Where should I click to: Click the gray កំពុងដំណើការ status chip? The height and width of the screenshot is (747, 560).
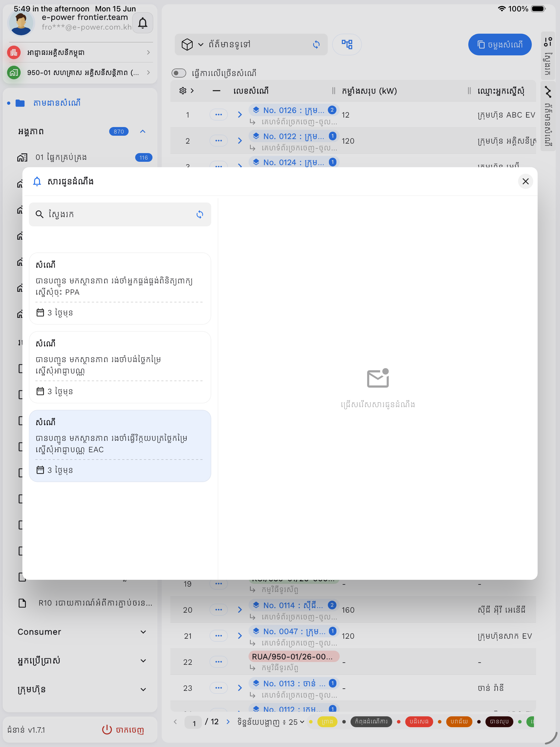[371, 722]
